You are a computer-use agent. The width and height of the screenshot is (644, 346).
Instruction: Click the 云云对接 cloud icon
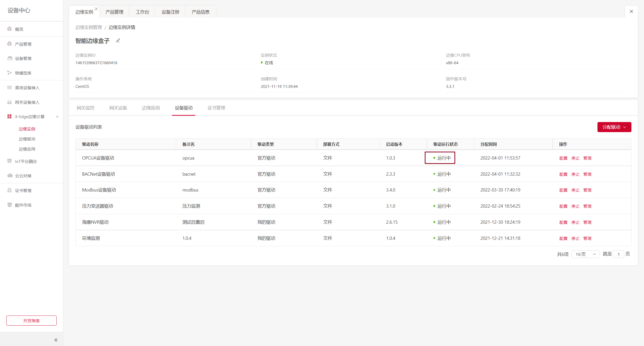tap(10, 176)
